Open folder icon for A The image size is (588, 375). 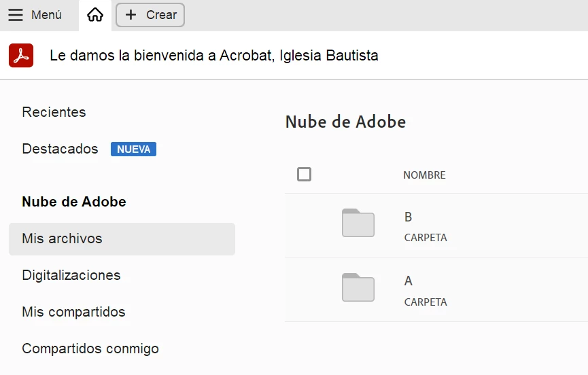pyautogui.click(x=358, y=287)
